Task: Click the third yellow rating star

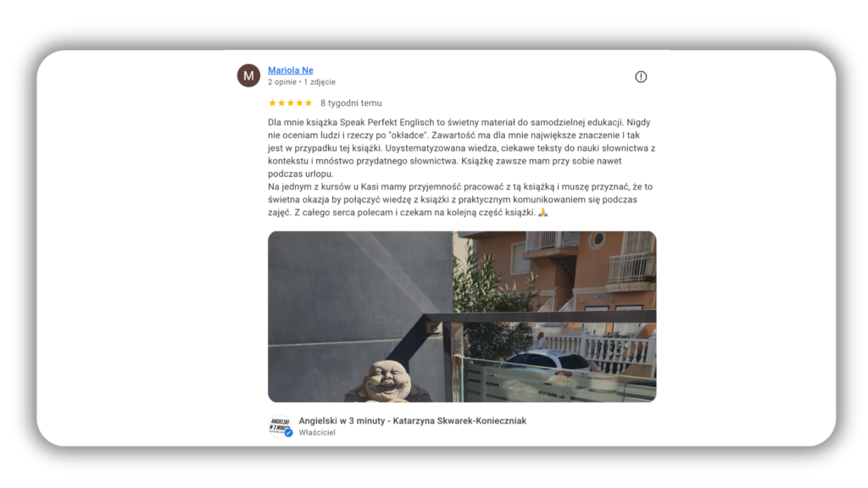Action: tap(291, 103)
